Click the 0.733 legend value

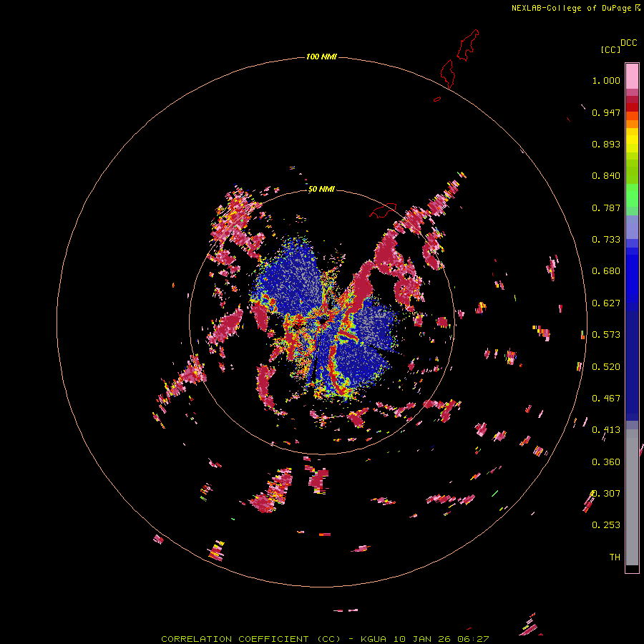point(606,240)
